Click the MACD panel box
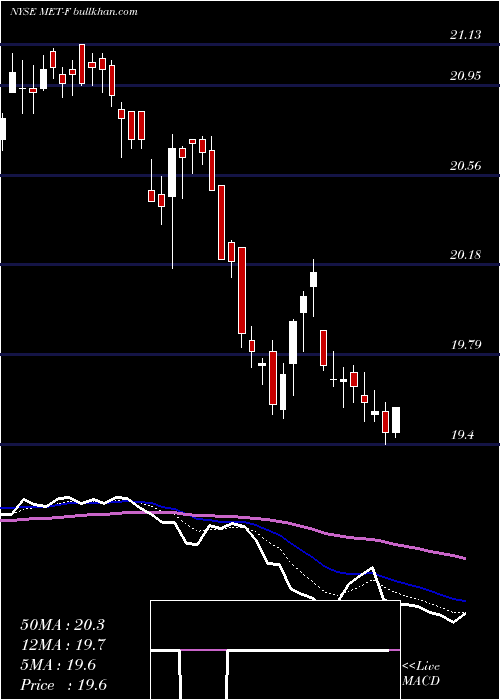 click(x=275, y=650)
